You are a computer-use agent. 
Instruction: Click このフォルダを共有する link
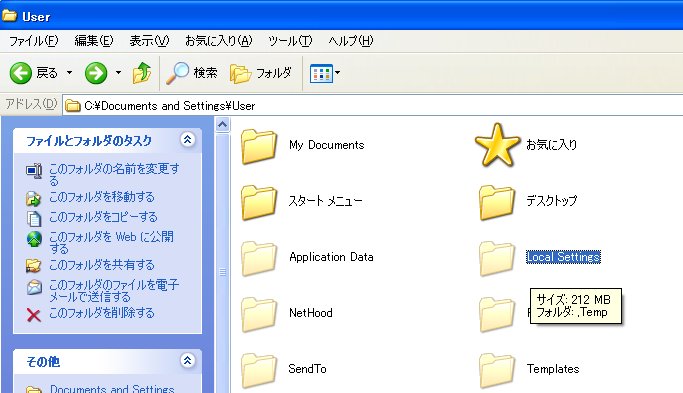coord(101,265)
